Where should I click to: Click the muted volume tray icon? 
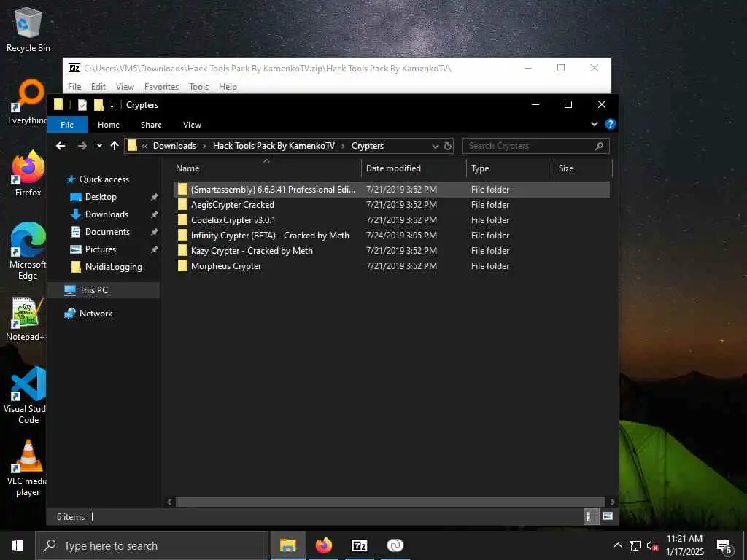pyautogui.click(x=652, y=545)
